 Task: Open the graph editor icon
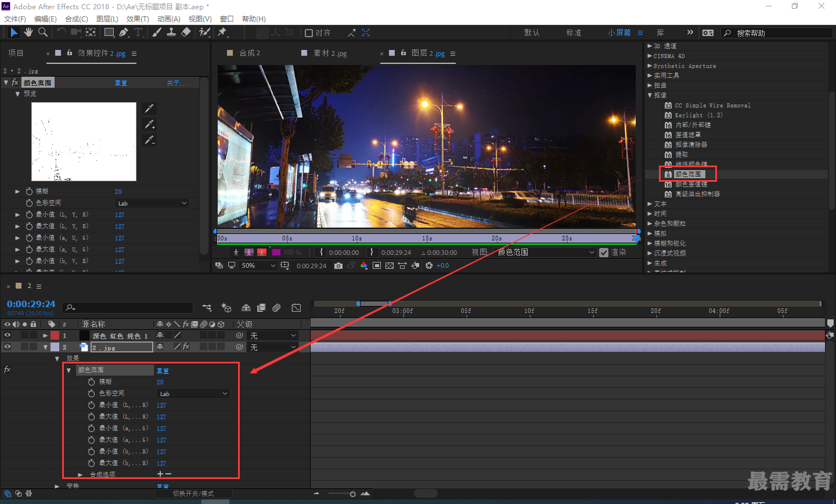click(296, 308)
